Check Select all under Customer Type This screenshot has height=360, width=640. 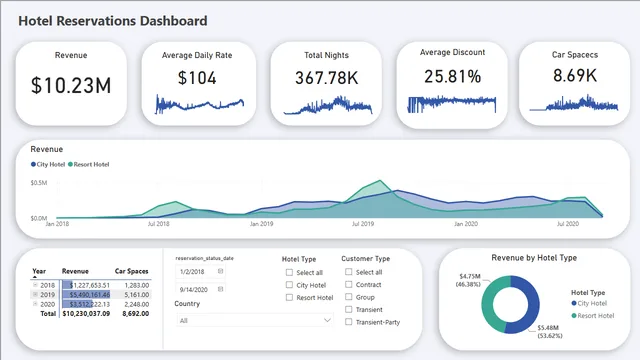pyautogui.click(x=349, y=272)
